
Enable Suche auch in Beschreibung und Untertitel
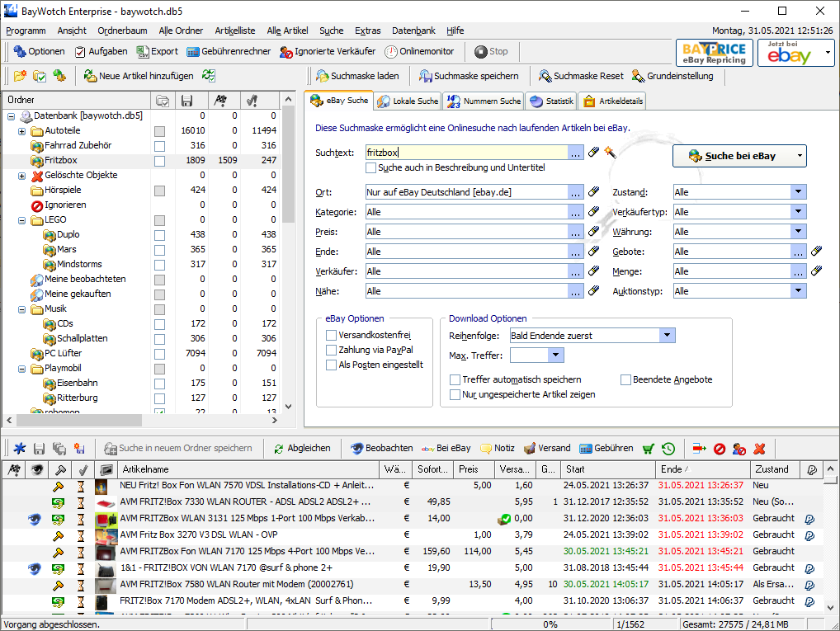[370, 167]
